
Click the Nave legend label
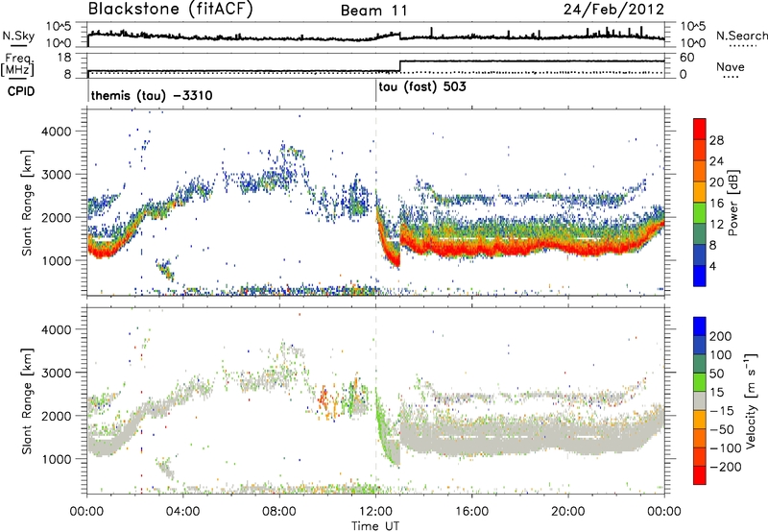pyautogui.click(x=731, y=66)
